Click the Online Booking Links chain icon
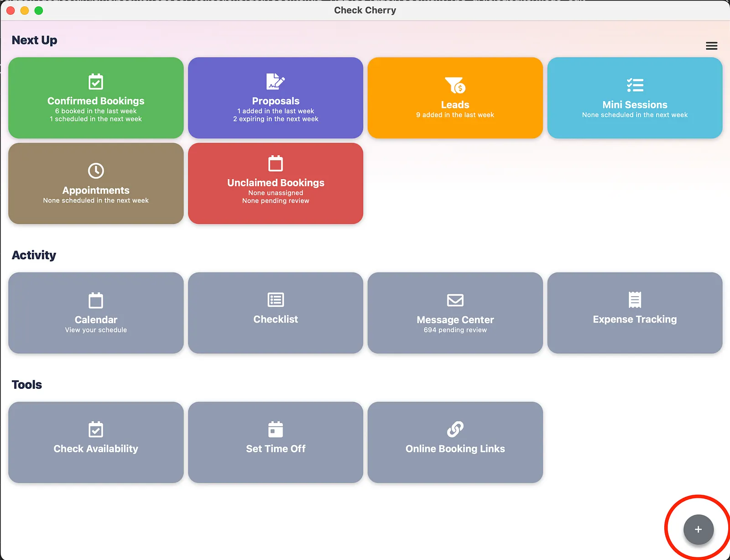This screenshot has height=560, width=730. point(455,429)
